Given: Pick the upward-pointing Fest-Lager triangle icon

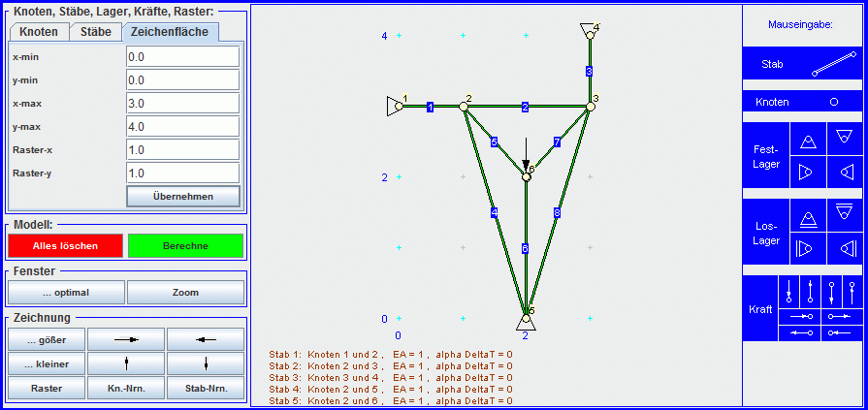Looking at the screenshot, I should [x=808, y=141].
